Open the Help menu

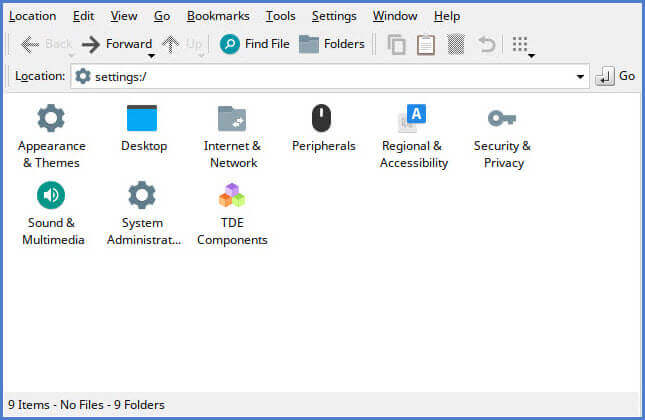(447, 16)
